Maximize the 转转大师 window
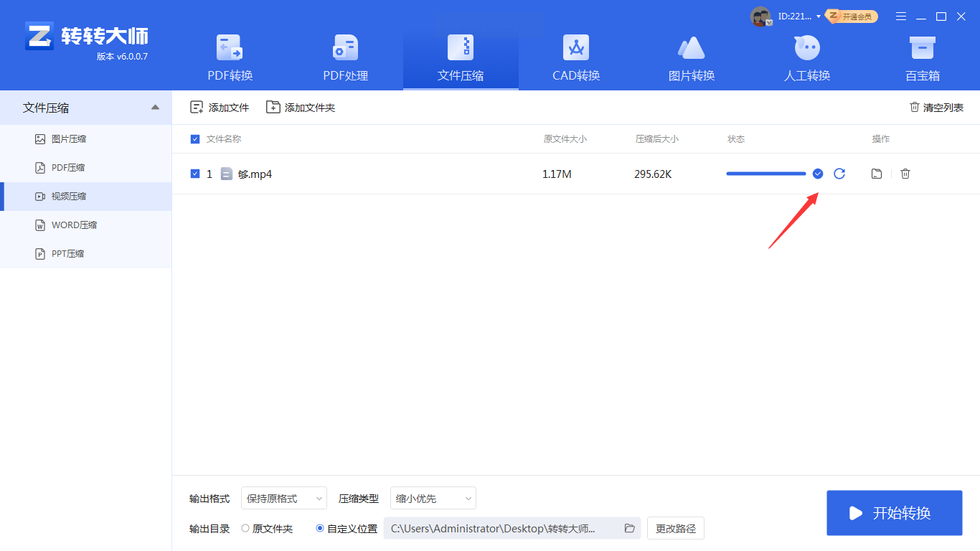 pos(941,17)
